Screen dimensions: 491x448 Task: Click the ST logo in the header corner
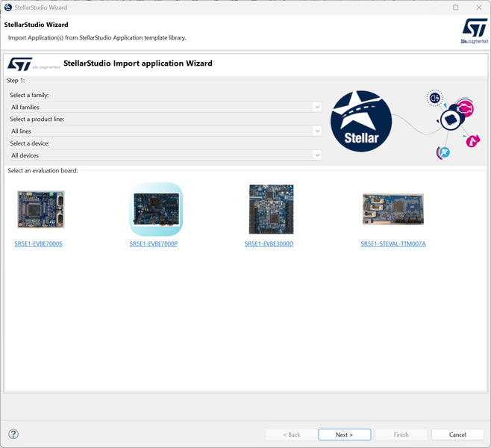[x=475, y=31]
